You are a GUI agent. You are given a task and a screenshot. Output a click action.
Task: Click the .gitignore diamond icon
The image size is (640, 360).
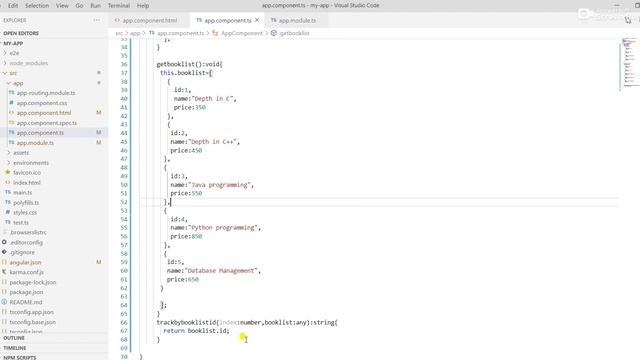tap(4, 252)
